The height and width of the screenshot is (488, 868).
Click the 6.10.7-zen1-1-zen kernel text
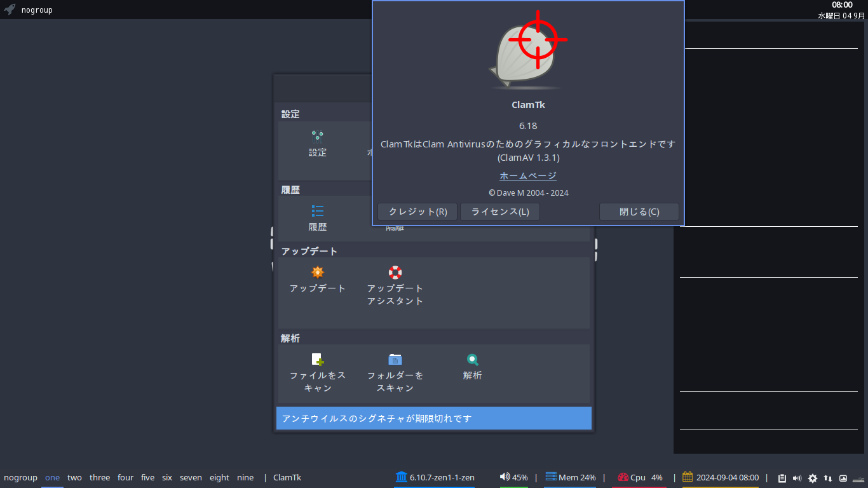[x=442, y=477]
